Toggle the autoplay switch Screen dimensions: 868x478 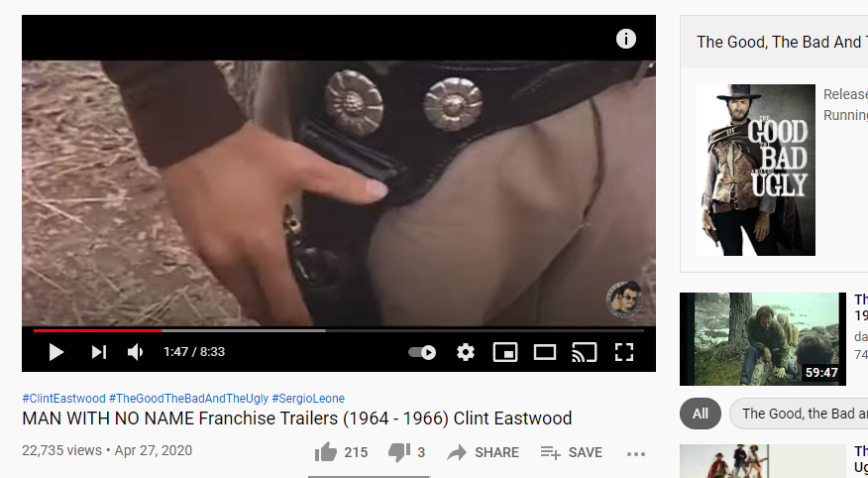pos(422,352)
